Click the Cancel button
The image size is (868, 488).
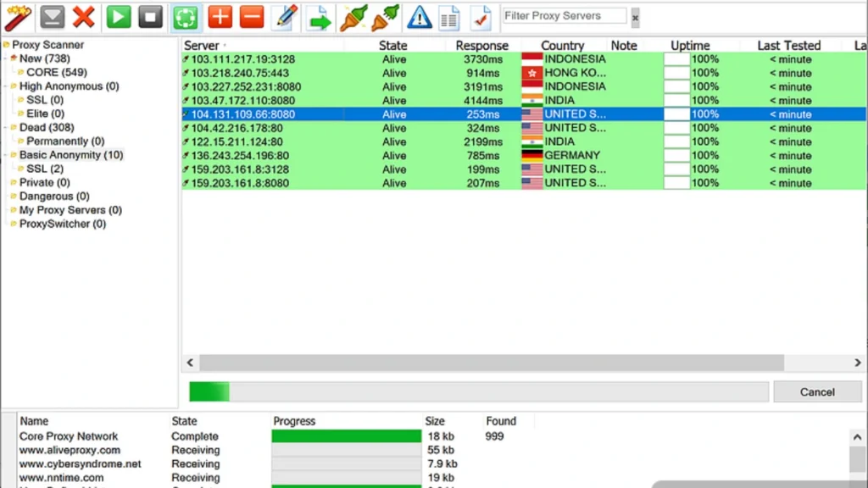pyautogui.click(x=816, y=391)
